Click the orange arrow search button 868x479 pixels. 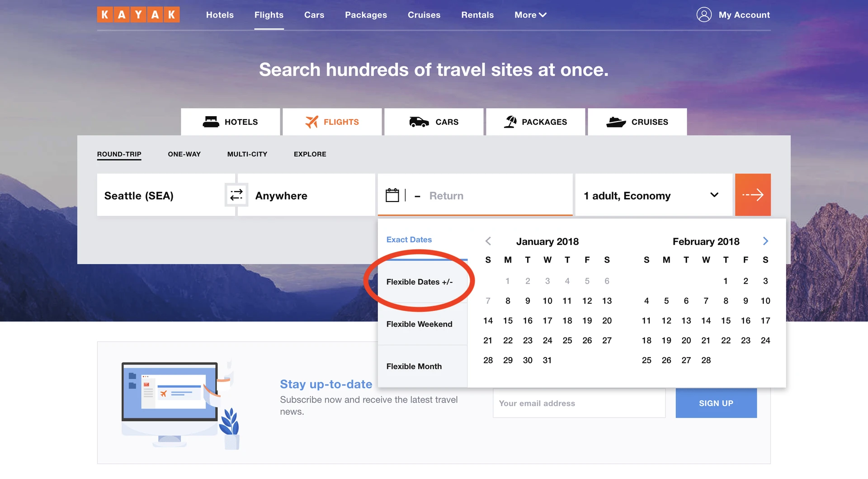point(753,195)
